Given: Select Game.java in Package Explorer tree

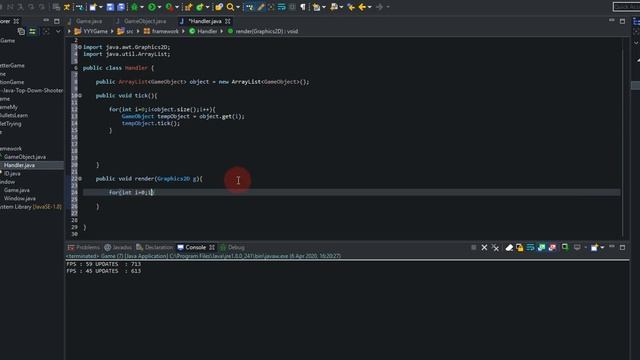Looking at the screenshot, I should tap(17, 190).
